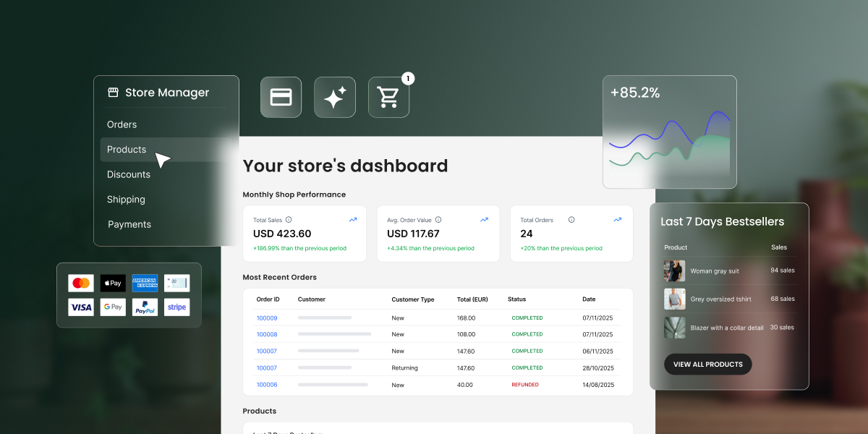Screen dimensions: 868x434
Task: Click the Store Manager storefront icon
Action: pos(112,93)
